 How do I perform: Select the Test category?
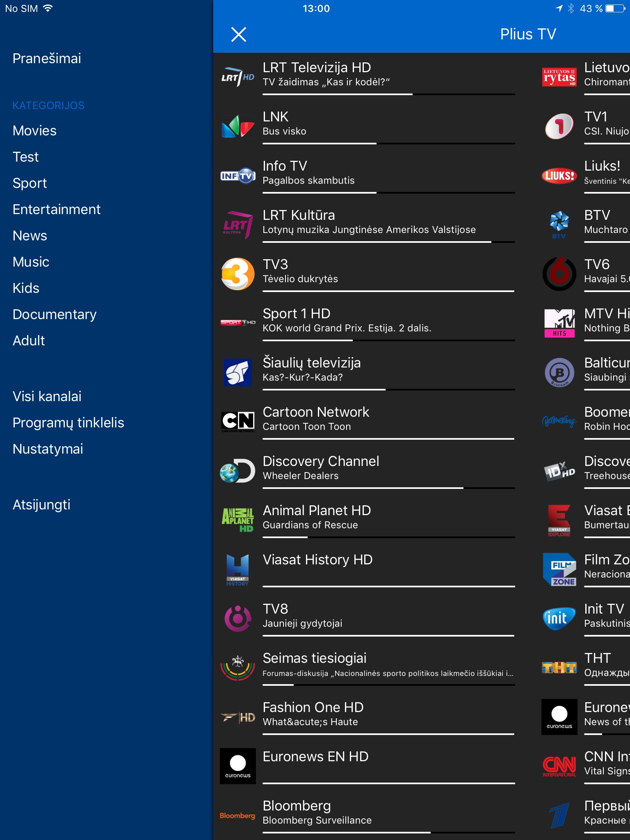pos(25,157)
